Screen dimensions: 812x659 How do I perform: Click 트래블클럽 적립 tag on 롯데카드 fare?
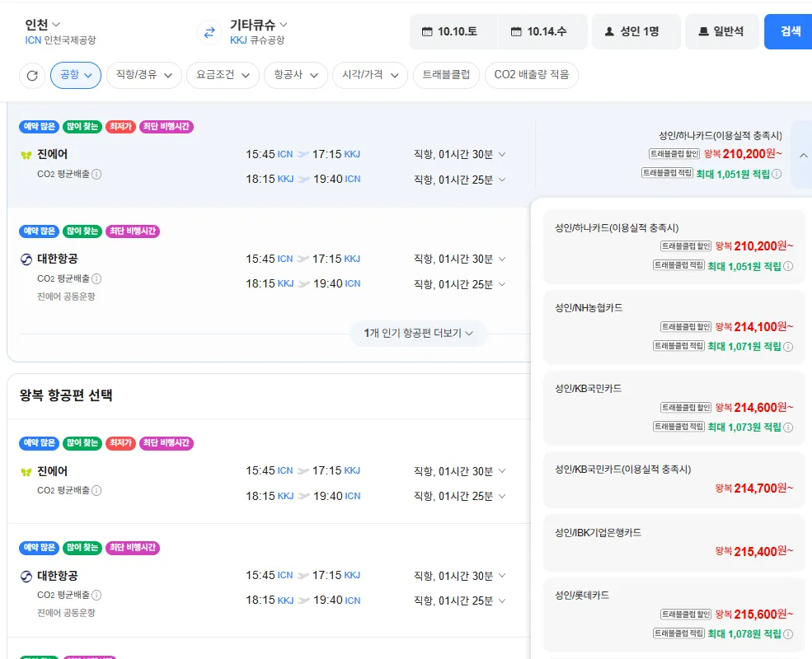(x=678, y=633)
